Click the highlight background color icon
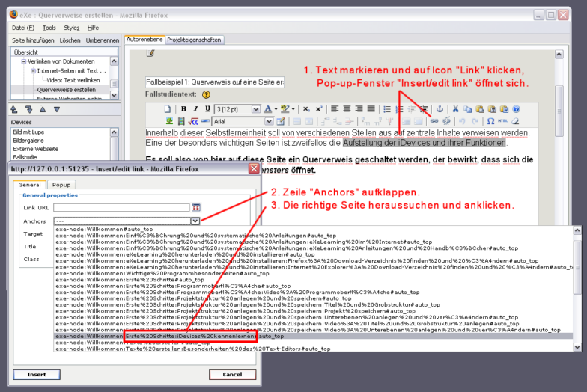 click(285, 109)
